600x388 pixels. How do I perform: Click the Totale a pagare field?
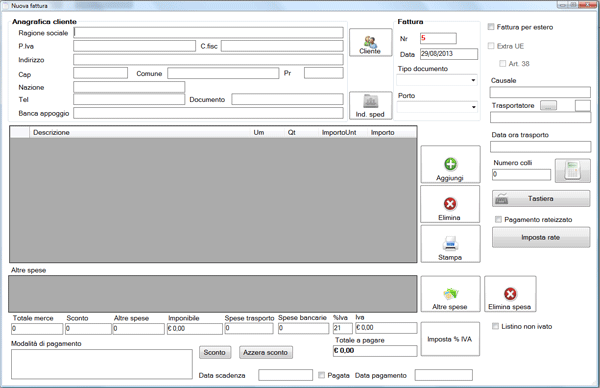tap(375, 351)
